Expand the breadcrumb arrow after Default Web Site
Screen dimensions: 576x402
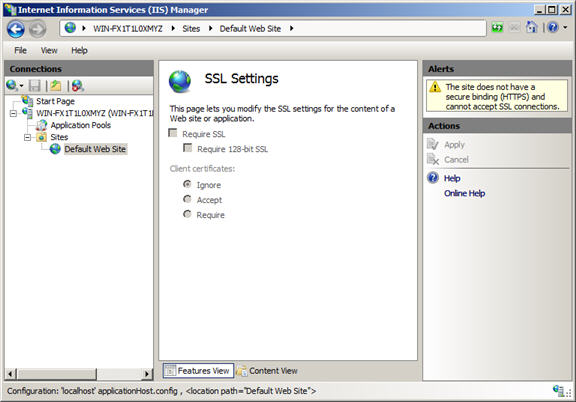pos(291,28)
